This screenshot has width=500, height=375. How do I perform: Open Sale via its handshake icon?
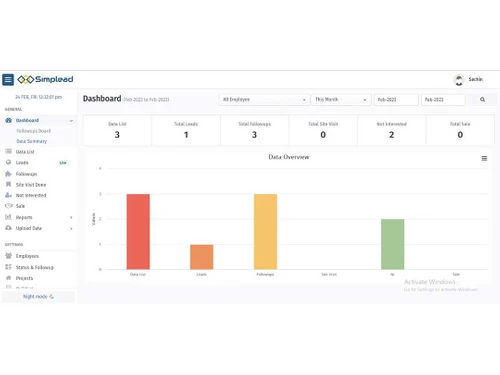pyautogui.click(x=8, y=206)
